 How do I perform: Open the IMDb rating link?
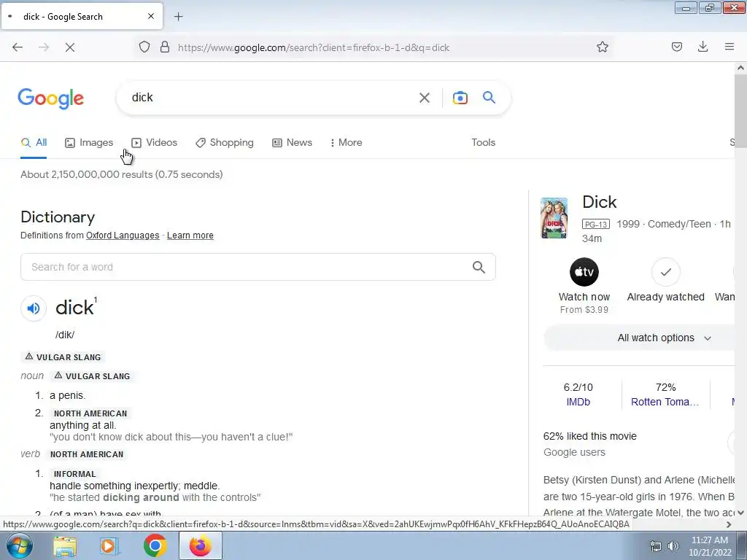pos(578,402)
